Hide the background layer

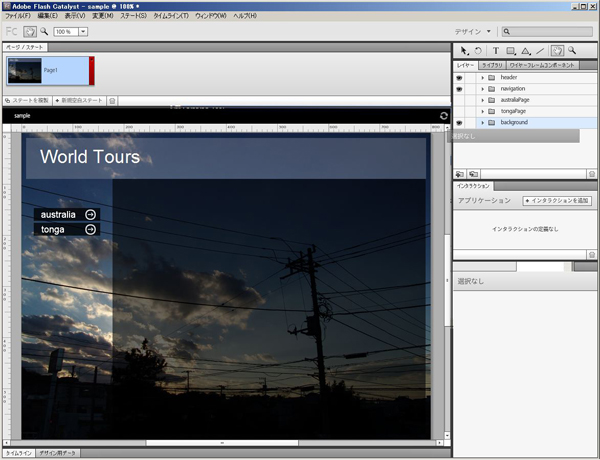[459, 123]
